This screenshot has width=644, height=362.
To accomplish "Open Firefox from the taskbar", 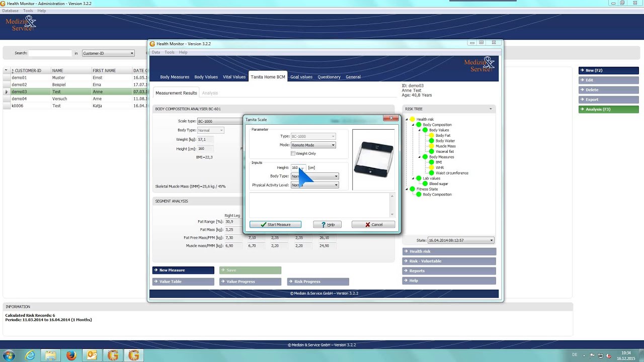I will click(x=71, y=355).
